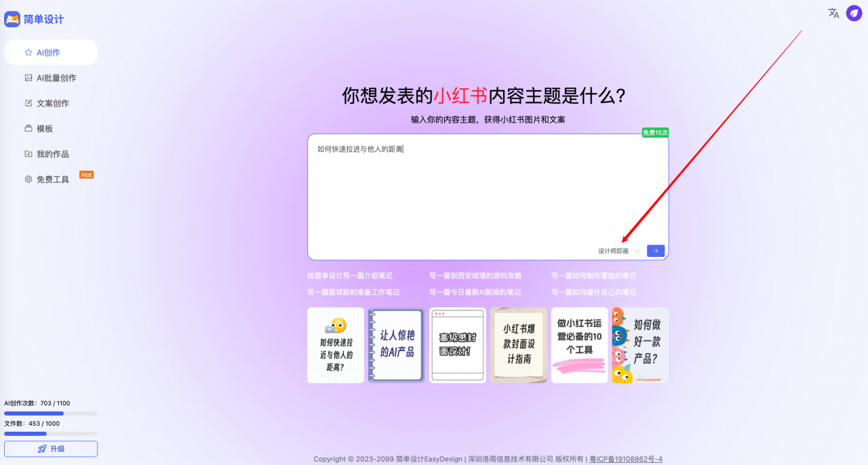Click the rocket icon in 升级 button
Screen dimensions: 868x465
42,449
